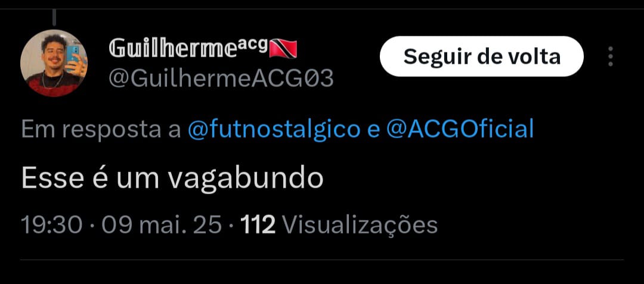Click the 112 views count
Viewport: 644px width, 284px height.
point(258,226)
